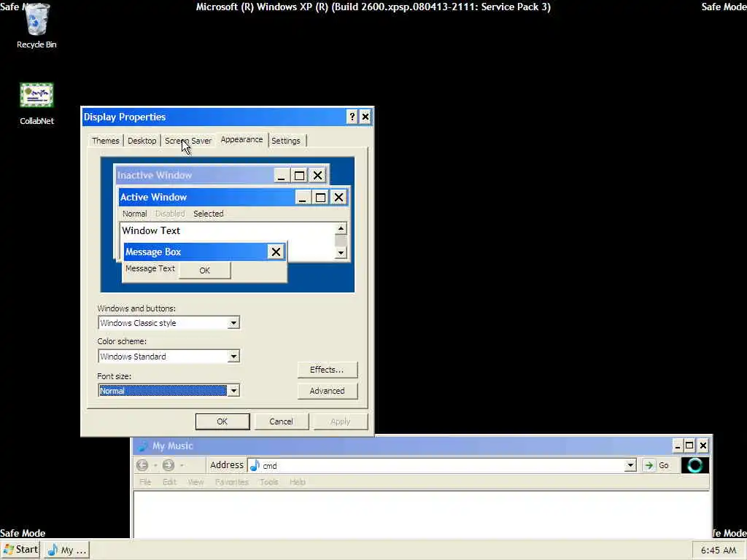Click the Normal menu item in preview
Image resolution: width=747 pixels, height=560 pixels.
point(134,214)
